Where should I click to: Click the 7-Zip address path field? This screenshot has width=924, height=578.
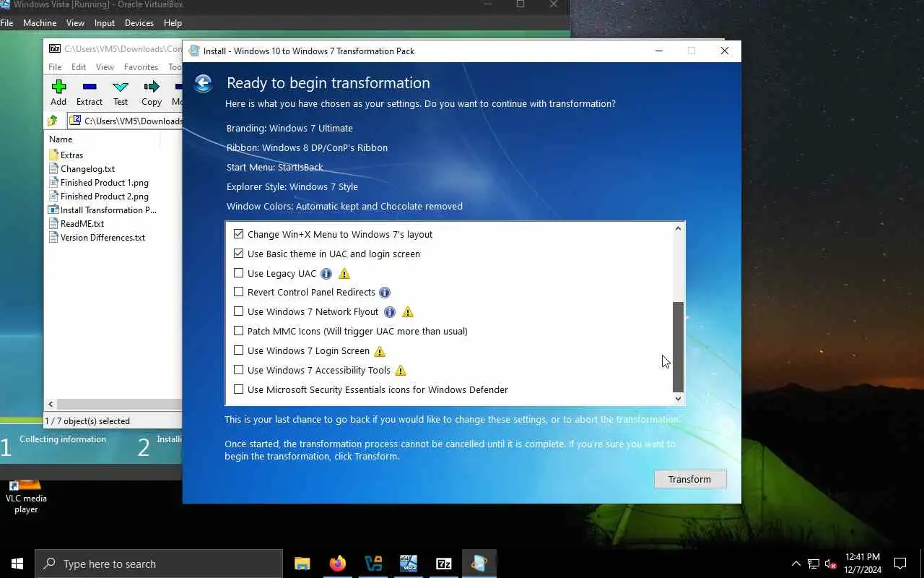coord(125,121)
